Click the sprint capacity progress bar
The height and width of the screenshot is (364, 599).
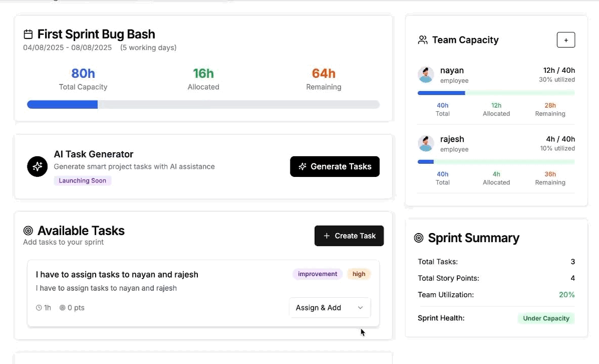pyautogui.click(x=203, y=105)
